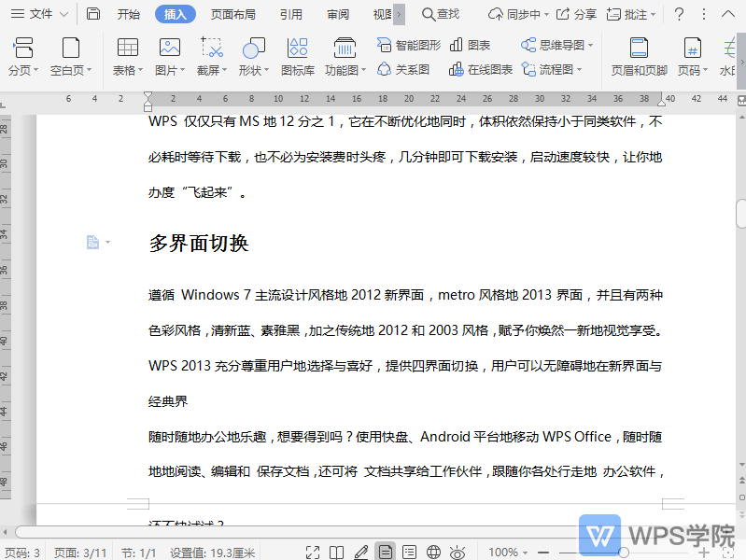Click the Share (分享) button

(x=576, y=14)
